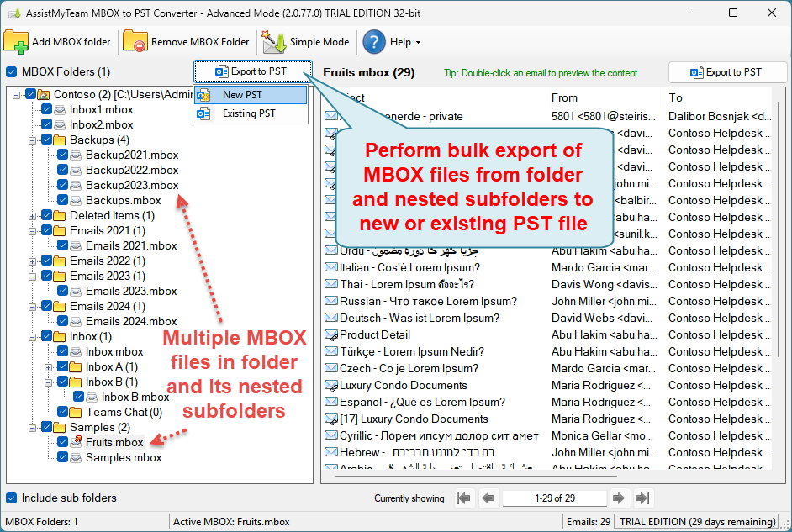792x532 pixels.
Task: Choose New PST from the export menu
Action: click(242, 95)
